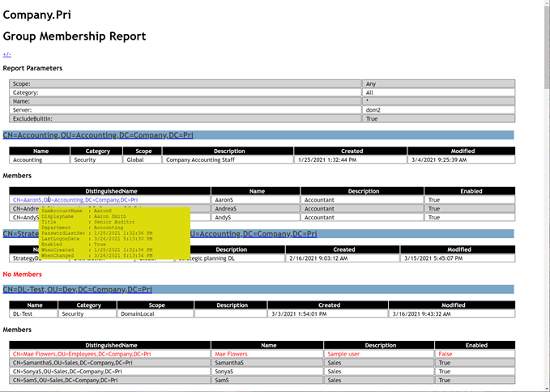This screenshot has height=392, width=550.
Task: Select the Category: parameter label
Action: [25, 92]
